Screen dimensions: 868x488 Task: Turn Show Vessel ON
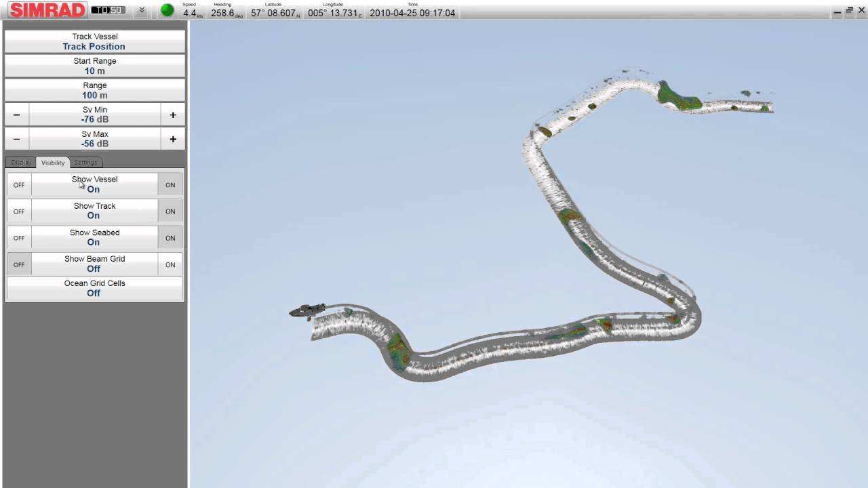point(170,184)
